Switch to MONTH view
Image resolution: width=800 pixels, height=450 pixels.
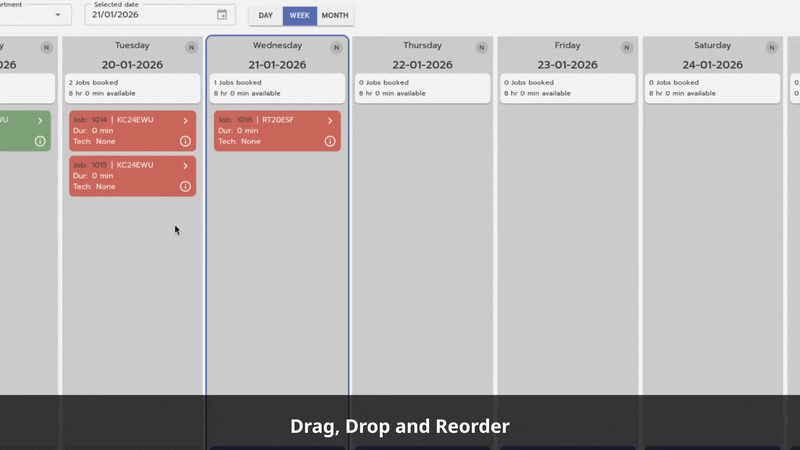pos(335,15)
